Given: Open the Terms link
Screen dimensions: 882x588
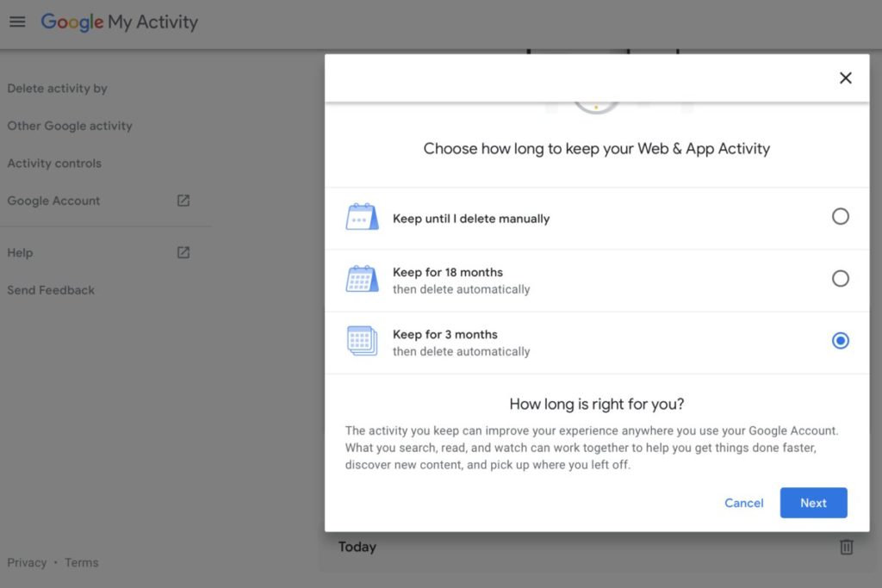Looking at the screenshot, I should click(x=81, y=563).
